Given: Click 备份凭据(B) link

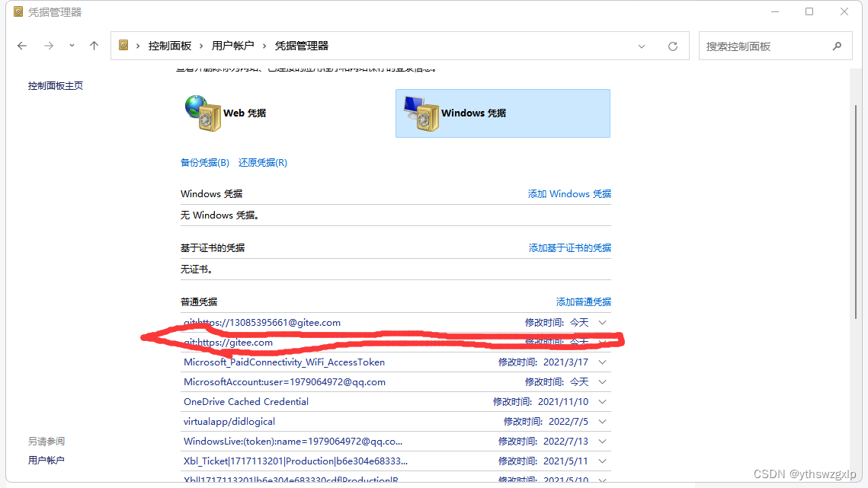Looking at the screenshot, I should (x=205, y=163).
